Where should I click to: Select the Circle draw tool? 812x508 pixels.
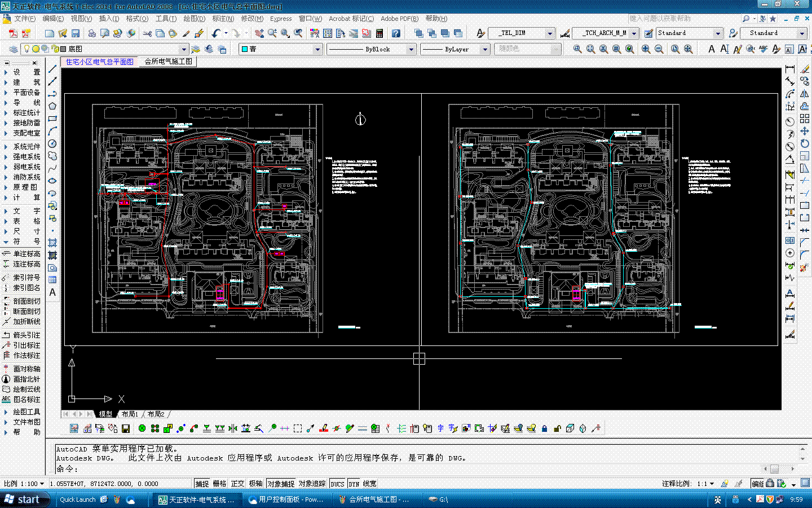52,144
